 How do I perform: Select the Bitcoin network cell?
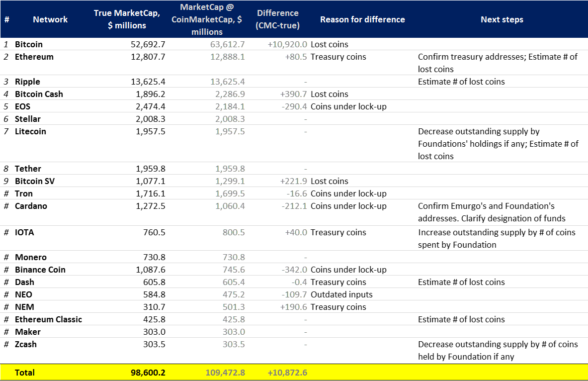click(x=28, y=44)
